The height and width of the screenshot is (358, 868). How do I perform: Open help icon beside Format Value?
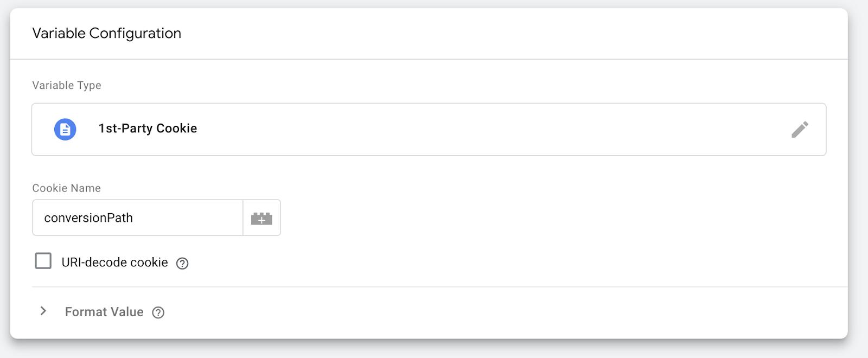click(x=158, y=312)
